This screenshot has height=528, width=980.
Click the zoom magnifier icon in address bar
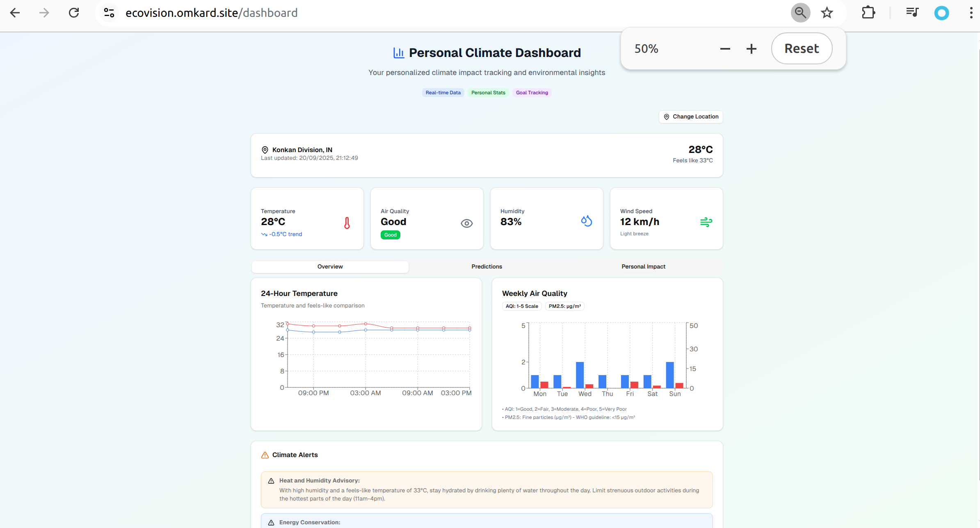(800, 13)
